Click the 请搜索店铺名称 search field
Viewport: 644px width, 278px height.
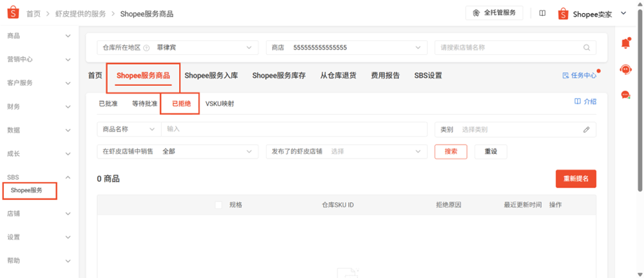tap(515, 48)
